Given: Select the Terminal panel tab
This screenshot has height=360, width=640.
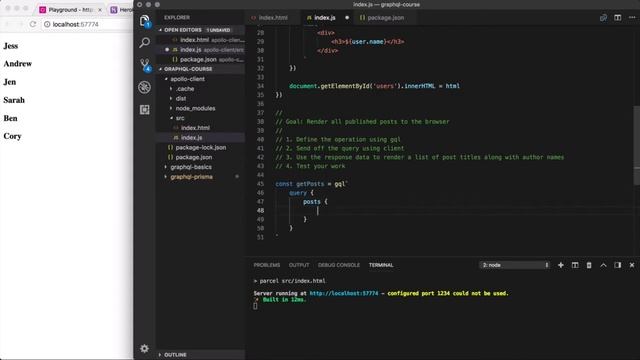Looking at the screenshot, I should click(x=381, y=265).
